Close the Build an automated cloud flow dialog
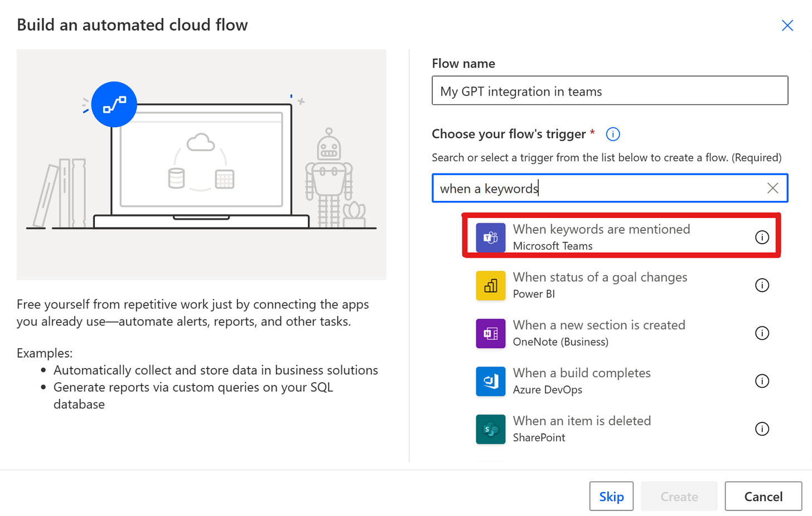 coord(787,26)
